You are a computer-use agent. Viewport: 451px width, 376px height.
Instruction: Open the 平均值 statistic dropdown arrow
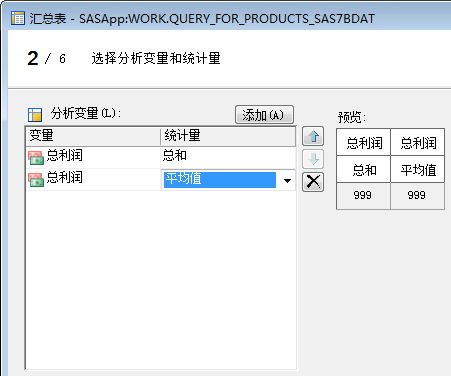[287, 180]
